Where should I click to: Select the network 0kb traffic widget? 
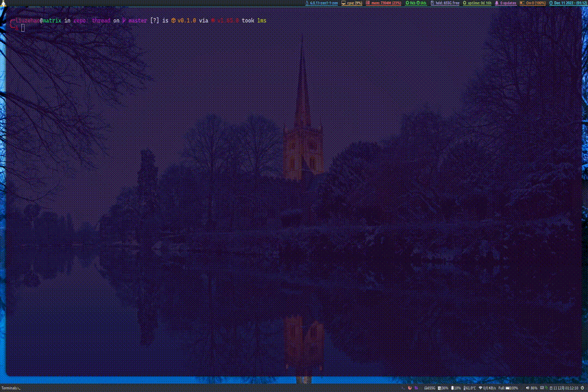coord(416,3)
